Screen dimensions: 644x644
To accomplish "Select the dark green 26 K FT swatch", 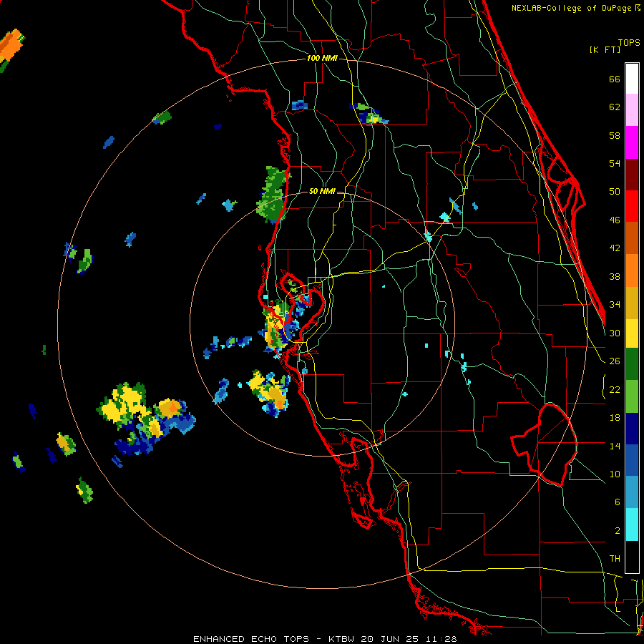I will pyautogui.click(x=632, y=364).
